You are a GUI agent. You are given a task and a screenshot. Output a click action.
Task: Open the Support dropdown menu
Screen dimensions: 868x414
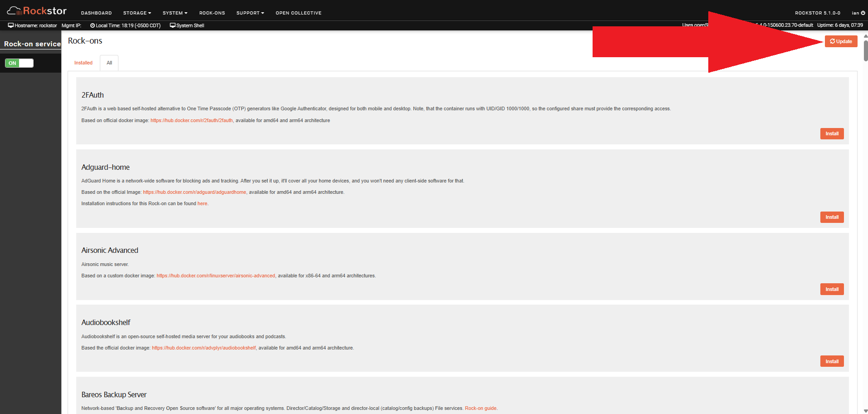click(250, 13)
